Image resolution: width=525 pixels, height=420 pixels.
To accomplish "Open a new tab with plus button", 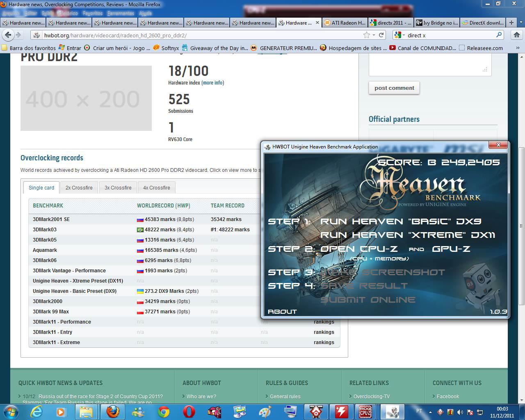I will click(x=511, y=23).
